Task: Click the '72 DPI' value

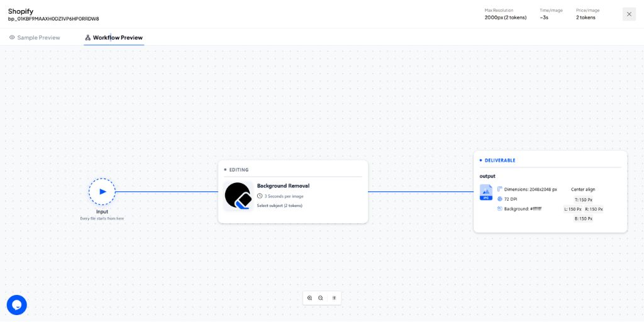Action: [511, 199]
